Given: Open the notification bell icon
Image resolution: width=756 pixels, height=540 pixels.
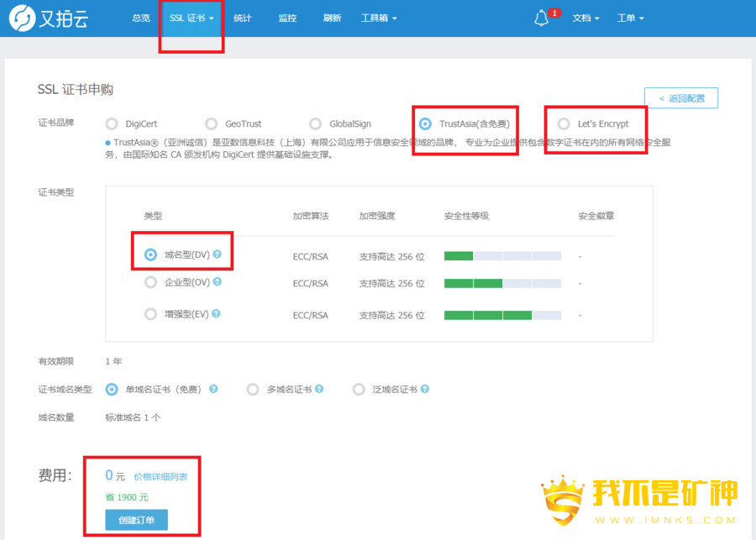Looking at the screenshot, I should pos(542,18).
